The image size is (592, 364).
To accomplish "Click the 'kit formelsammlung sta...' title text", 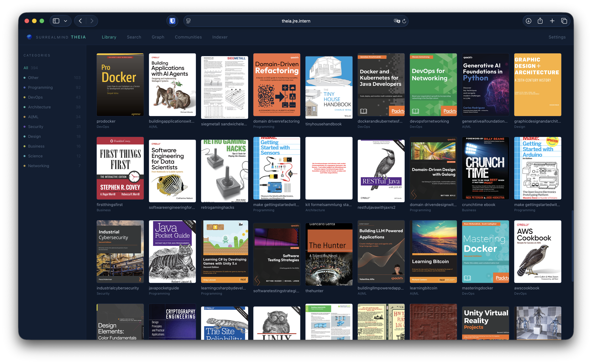I will pyautogui.click(x=328, y=205).
